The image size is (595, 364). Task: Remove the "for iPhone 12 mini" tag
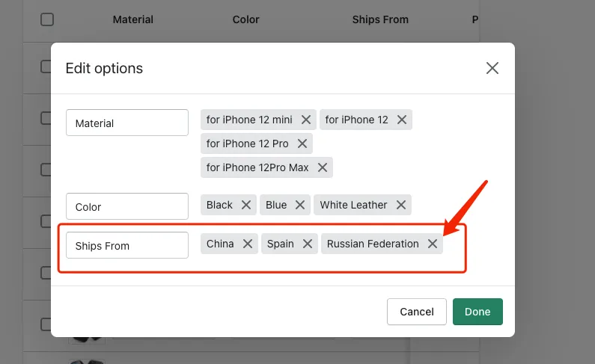pyautogui.click(x=306, y=120)
